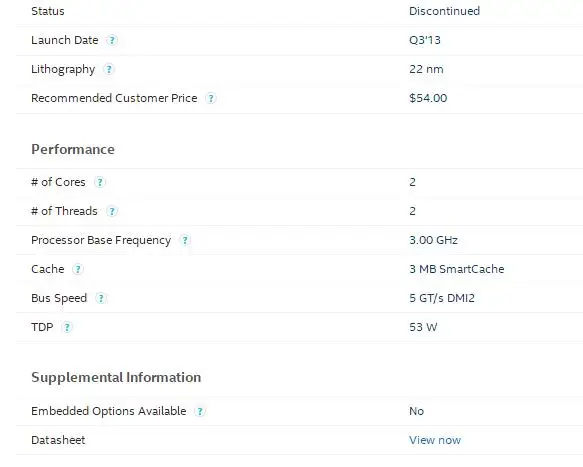
Task: Select the Discontinued status value
Action: (x=444, y=11)
